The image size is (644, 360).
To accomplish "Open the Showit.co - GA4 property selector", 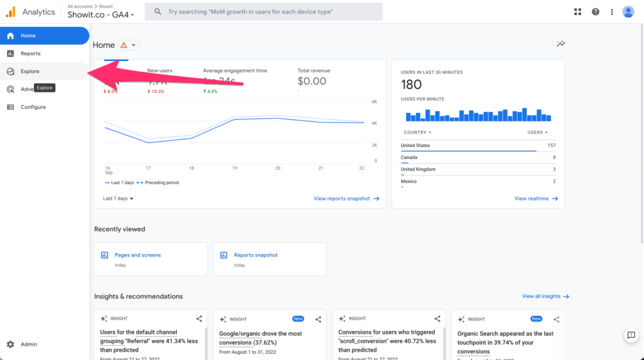I will pyautogui.click(x=101, y=14).
